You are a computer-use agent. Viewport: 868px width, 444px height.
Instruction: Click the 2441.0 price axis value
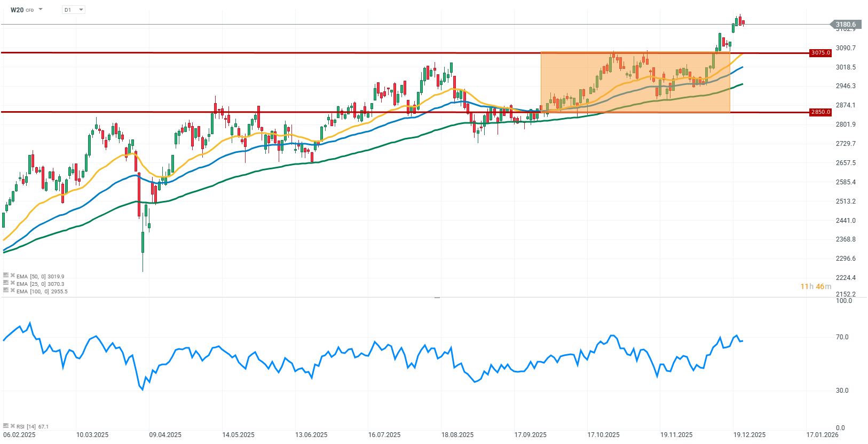coord(846,221)
